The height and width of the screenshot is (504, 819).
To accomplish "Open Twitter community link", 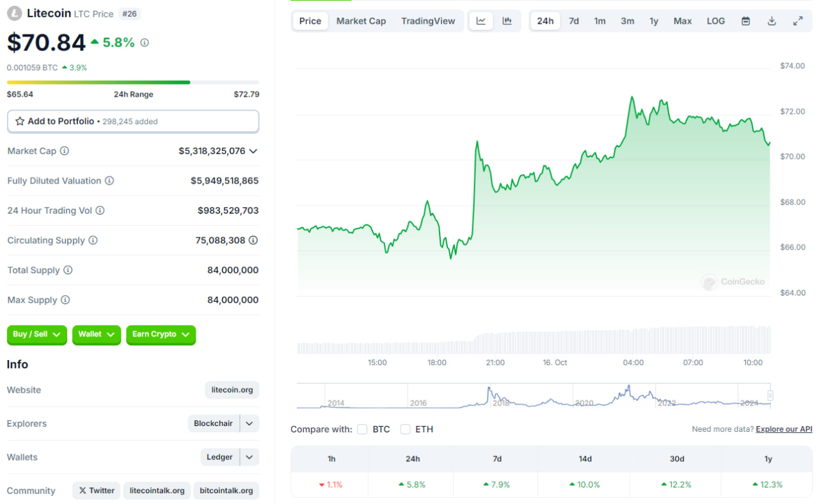I will 97,491.
